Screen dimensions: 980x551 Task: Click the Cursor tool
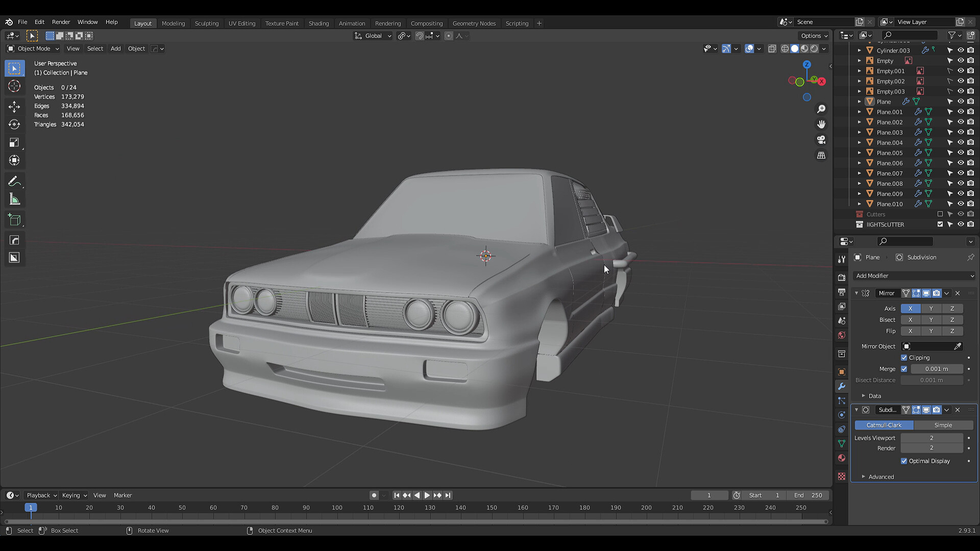point(14,86)
